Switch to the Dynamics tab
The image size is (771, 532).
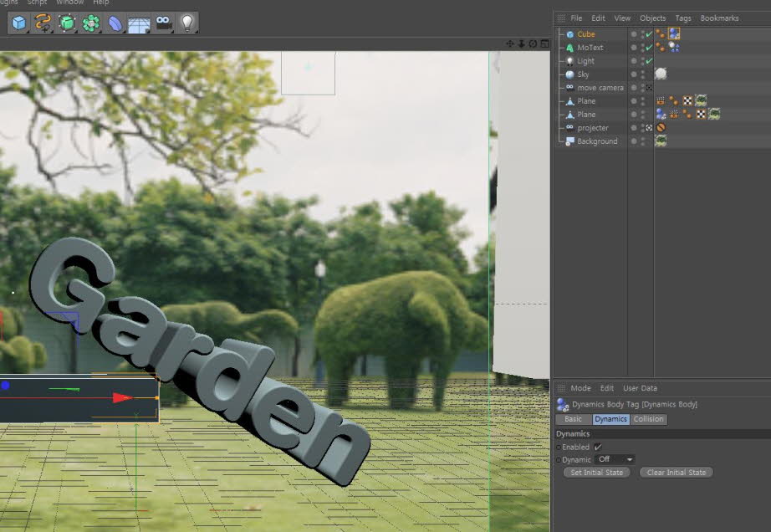pos(610,419)
